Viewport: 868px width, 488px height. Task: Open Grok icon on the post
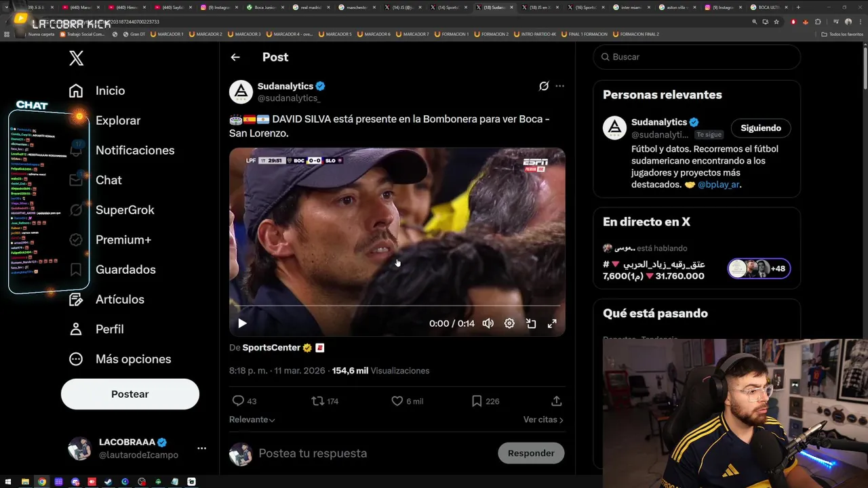tap(543, 86)
